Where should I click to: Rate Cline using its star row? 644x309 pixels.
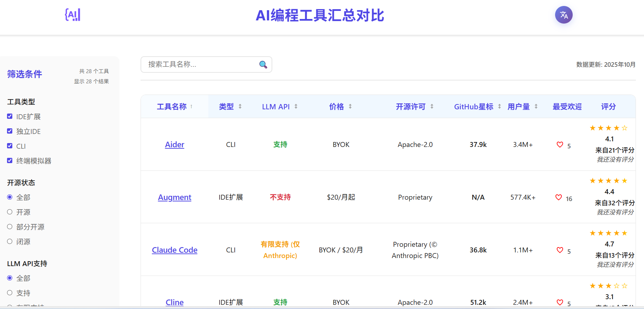pyautogui.click(x=609, y=286)
